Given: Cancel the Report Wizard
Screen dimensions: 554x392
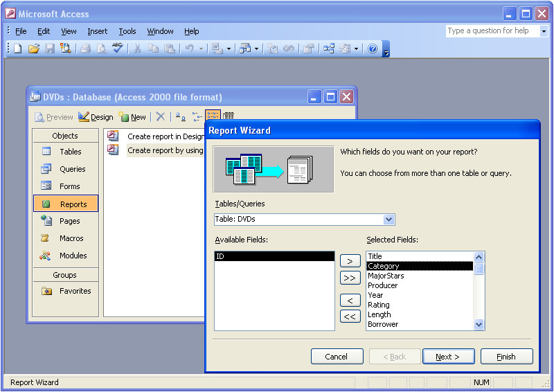Looking at the screenshot, I should [x=337, y=356].
